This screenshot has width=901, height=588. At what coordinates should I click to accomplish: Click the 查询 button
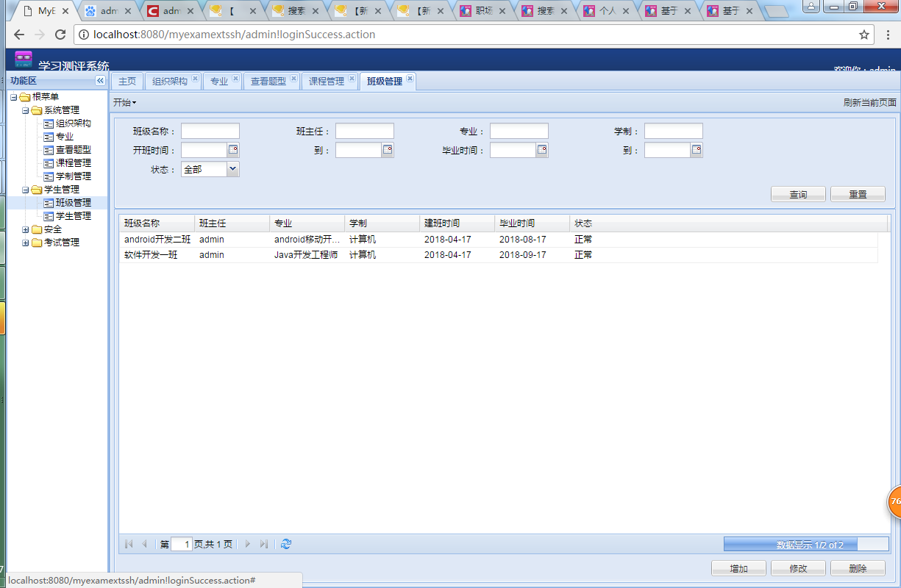[x=798, y=194]
